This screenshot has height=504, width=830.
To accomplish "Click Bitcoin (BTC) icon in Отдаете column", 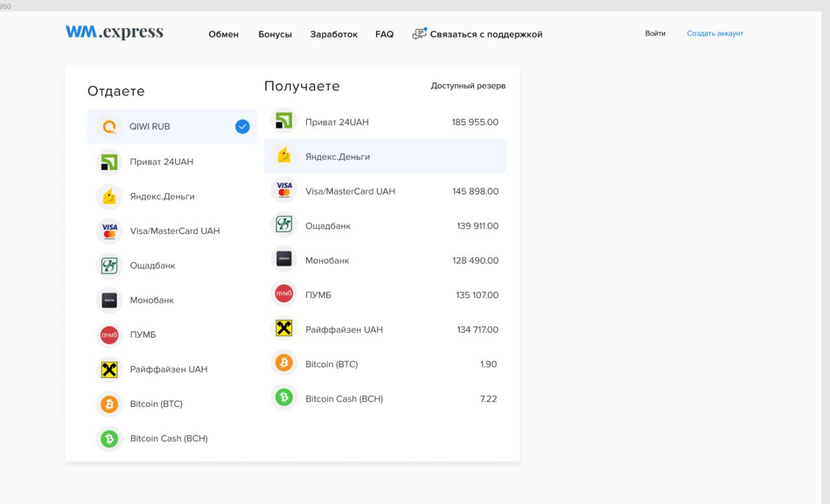I will (110, 404).
